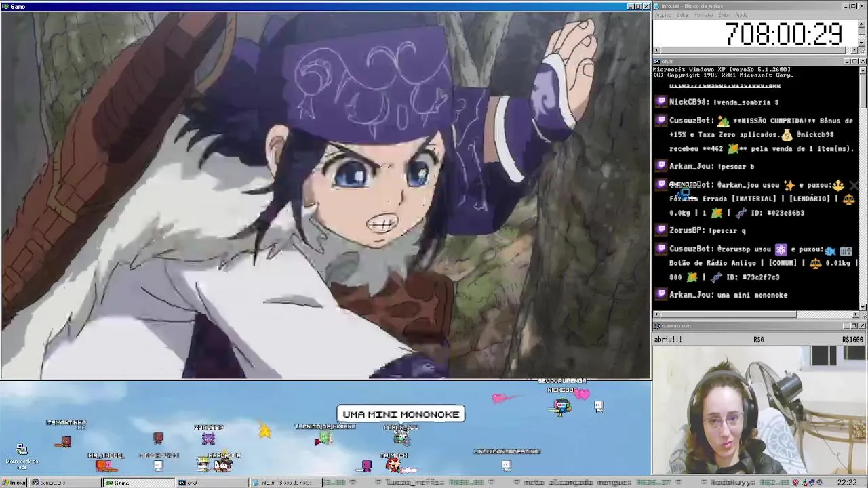
Task: Click the 'abriu!!!' label in camera window
Action: pos(668,340)
